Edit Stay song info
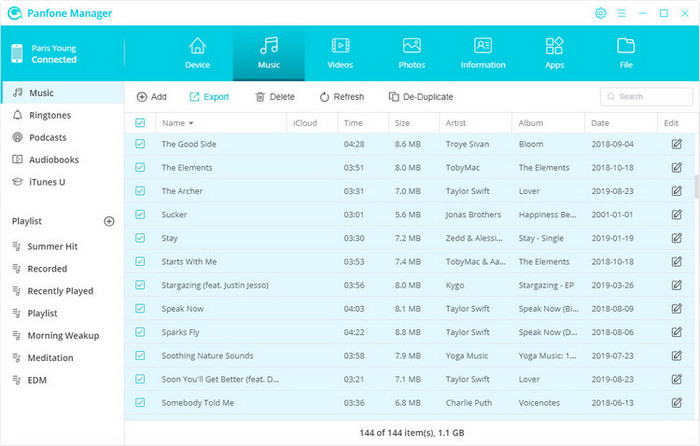This screenshot has width=700, height=446. click(x=677, y=238)
